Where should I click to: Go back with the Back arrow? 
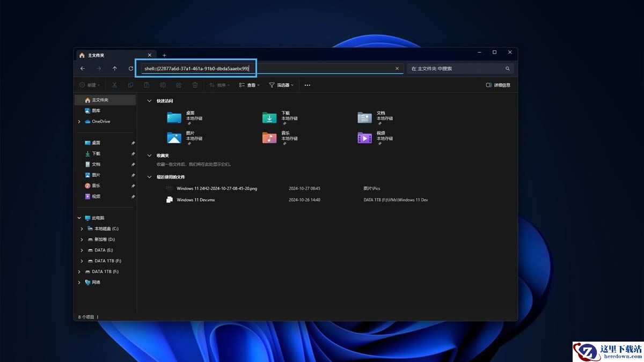point(83,69)
